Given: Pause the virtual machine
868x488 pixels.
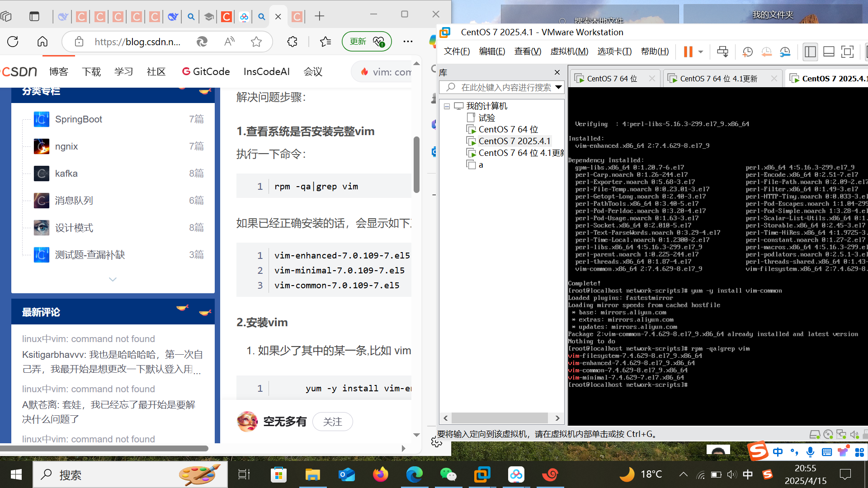Looking at the screenshot, I should [x=688, y=52].
